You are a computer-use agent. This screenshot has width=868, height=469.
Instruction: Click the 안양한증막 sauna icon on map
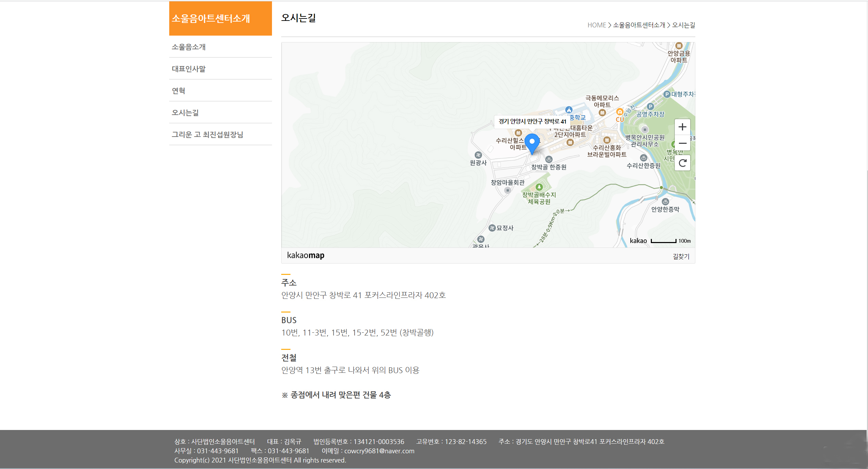pos(665,202)
